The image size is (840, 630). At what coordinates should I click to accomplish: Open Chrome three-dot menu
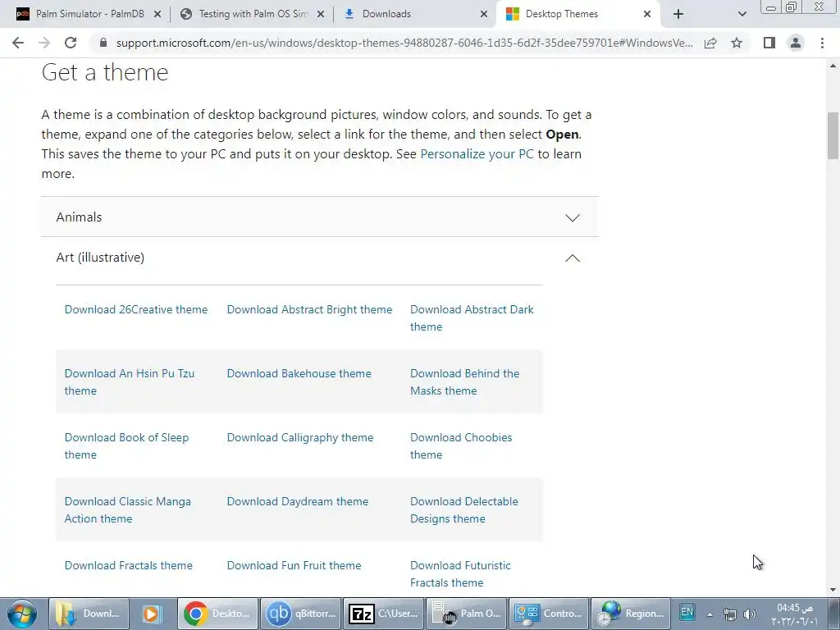tap(822, 43)
